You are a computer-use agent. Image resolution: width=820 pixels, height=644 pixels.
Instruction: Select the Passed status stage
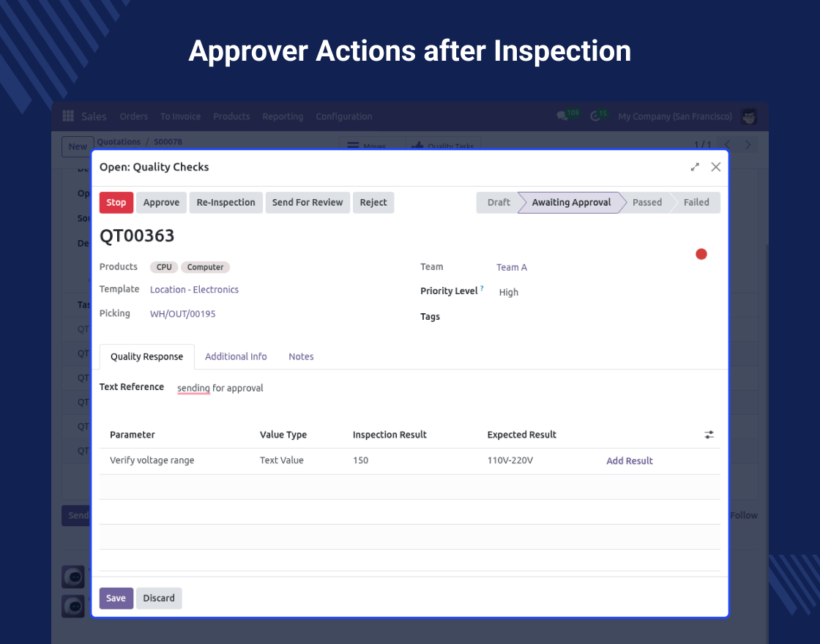[646, 203]
